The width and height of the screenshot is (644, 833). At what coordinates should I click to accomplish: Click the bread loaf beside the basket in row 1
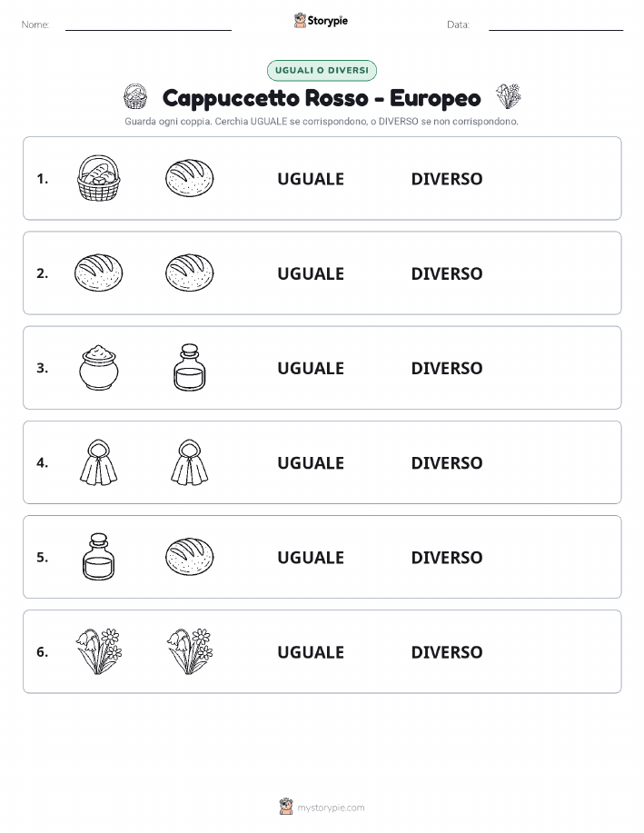(x=189, y=178)
